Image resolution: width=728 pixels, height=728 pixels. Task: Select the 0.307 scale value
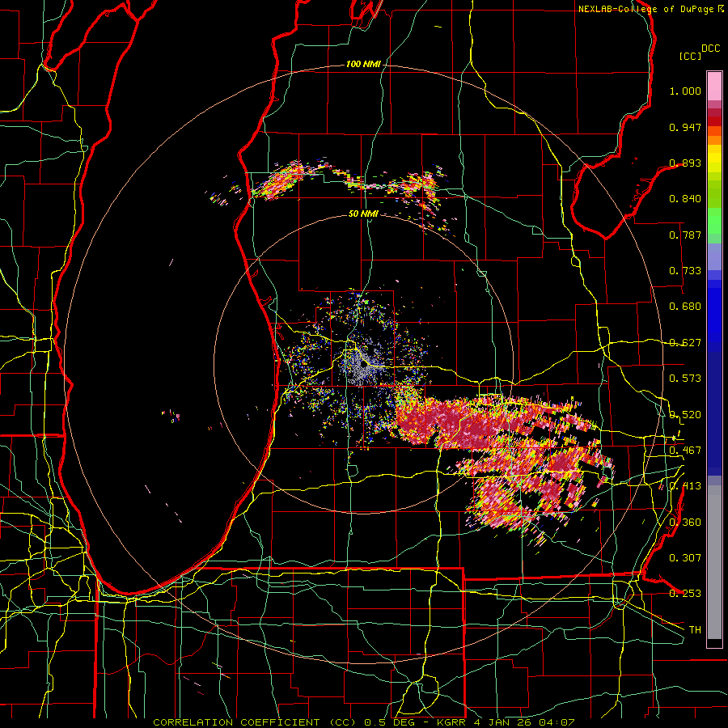pos(685,558)
